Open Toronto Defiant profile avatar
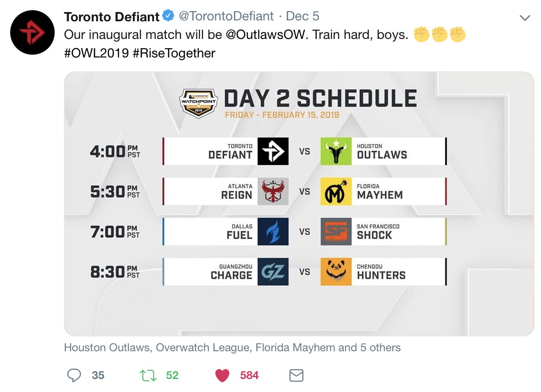Viewport: 541px width, 392px height. coord(32,32)
